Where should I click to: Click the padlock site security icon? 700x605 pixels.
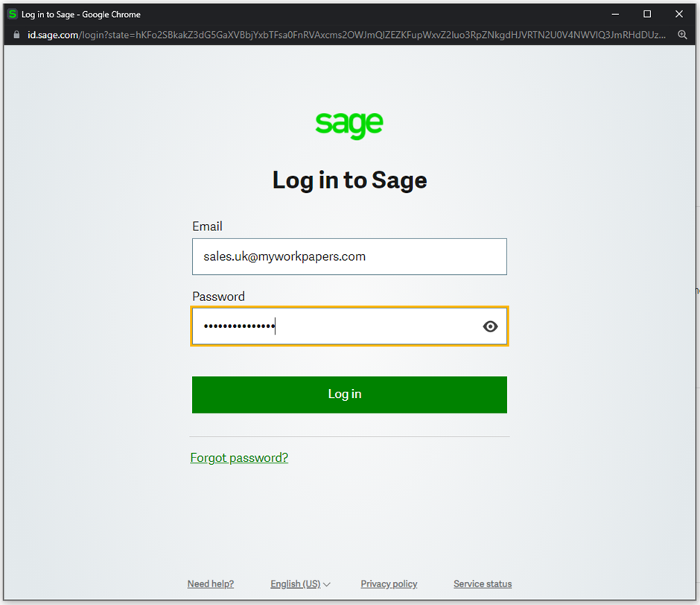point(16,35)
